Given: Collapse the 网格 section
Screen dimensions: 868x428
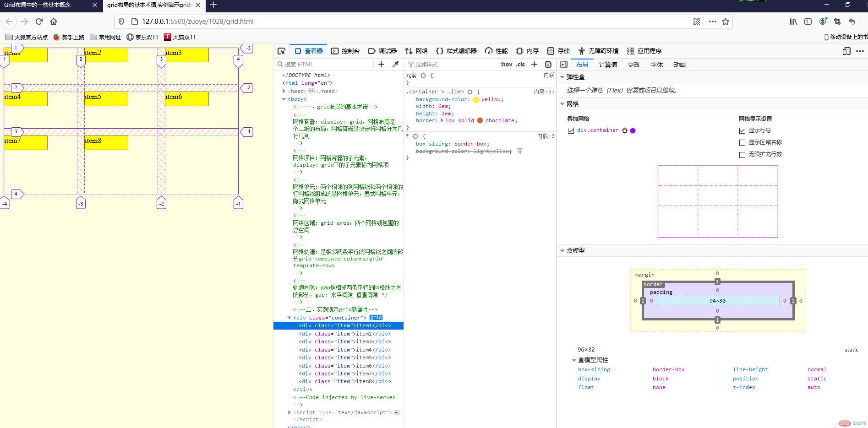Looking at the screenshot, I should [562, 104].
